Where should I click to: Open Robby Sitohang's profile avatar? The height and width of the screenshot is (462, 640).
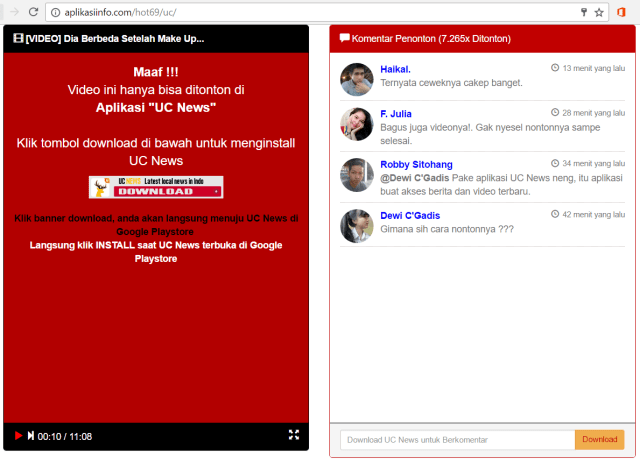click(x=356, y=175)
